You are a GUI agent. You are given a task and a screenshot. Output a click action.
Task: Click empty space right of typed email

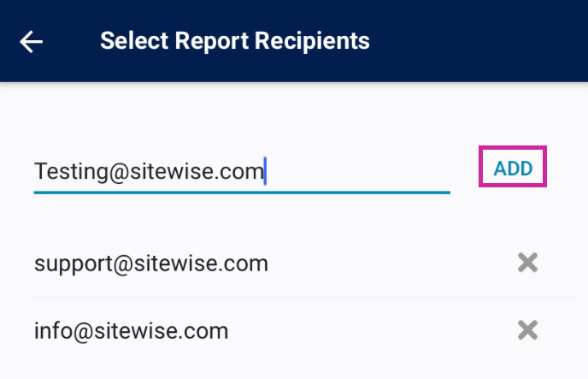(359, 171)
